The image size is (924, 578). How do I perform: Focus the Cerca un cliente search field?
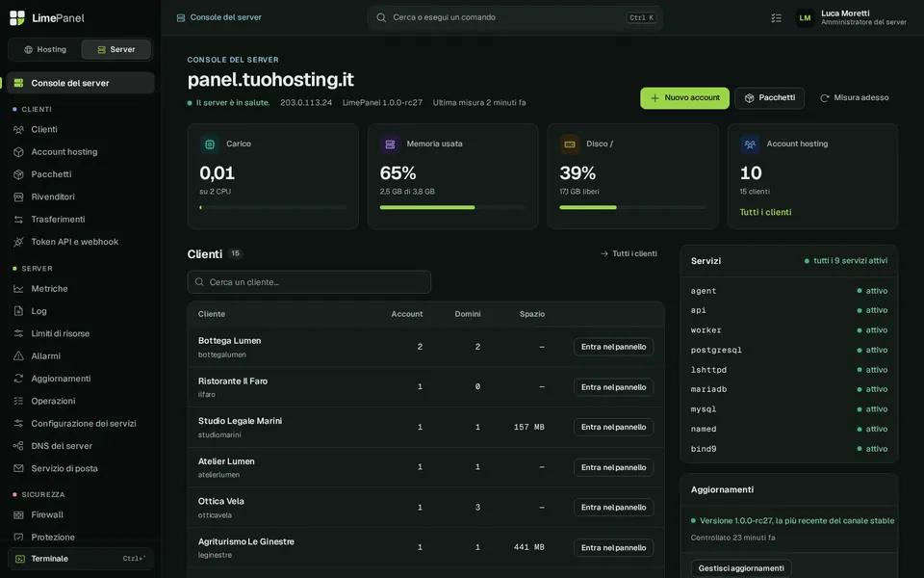(309, 282)
